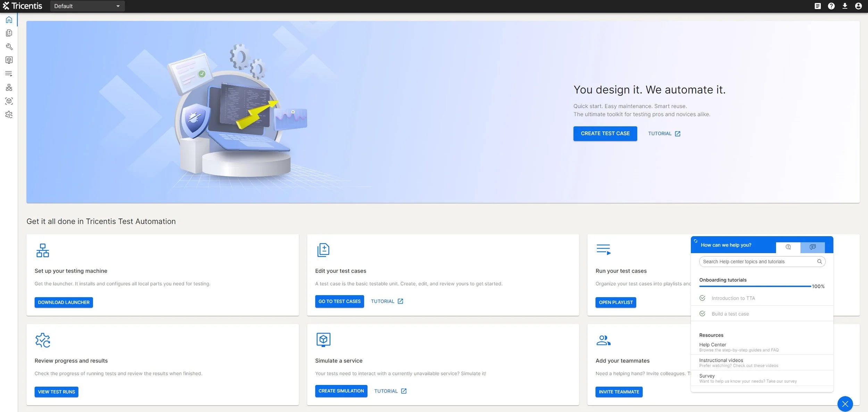This screenshot has height=412, width=868.
Task: Toggle Build a test case checkmark
Action: (x=702, y=314)
